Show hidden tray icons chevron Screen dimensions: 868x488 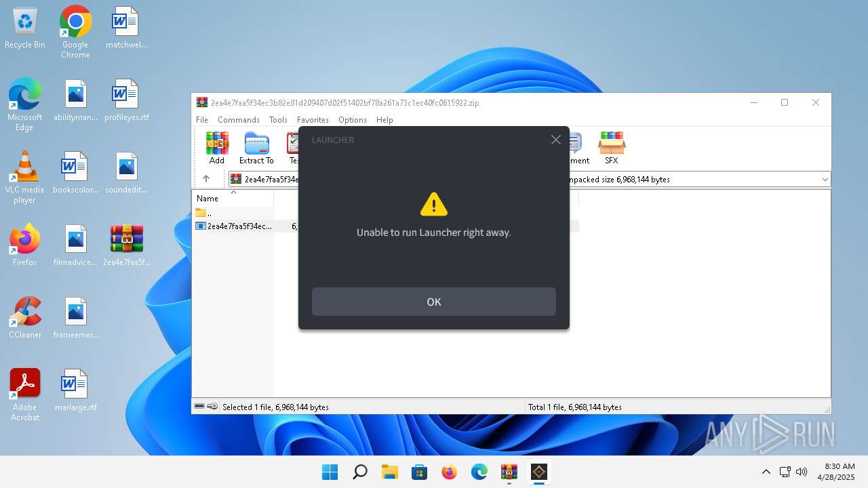(x=766, y=472)
